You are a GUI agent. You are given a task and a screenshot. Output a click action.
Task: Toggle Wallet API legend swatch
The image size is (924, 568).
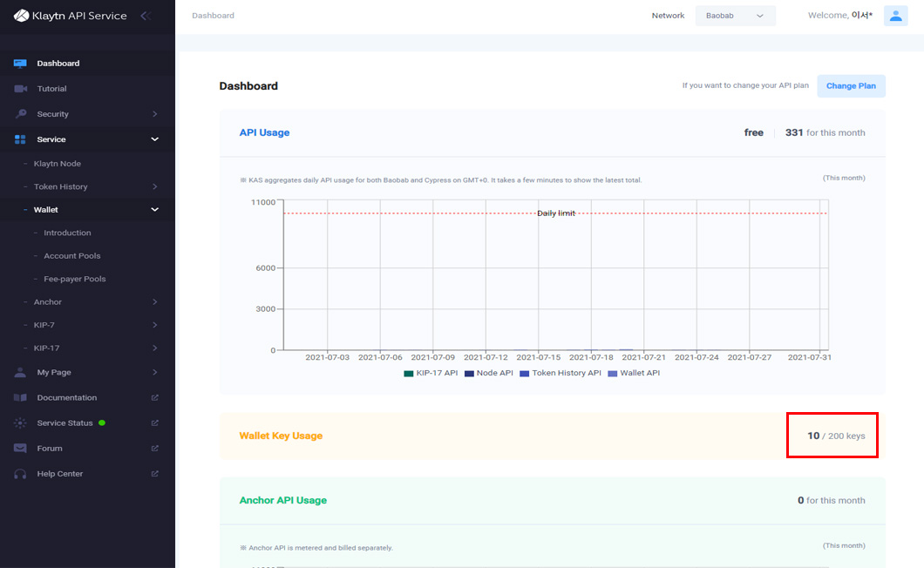612,374
